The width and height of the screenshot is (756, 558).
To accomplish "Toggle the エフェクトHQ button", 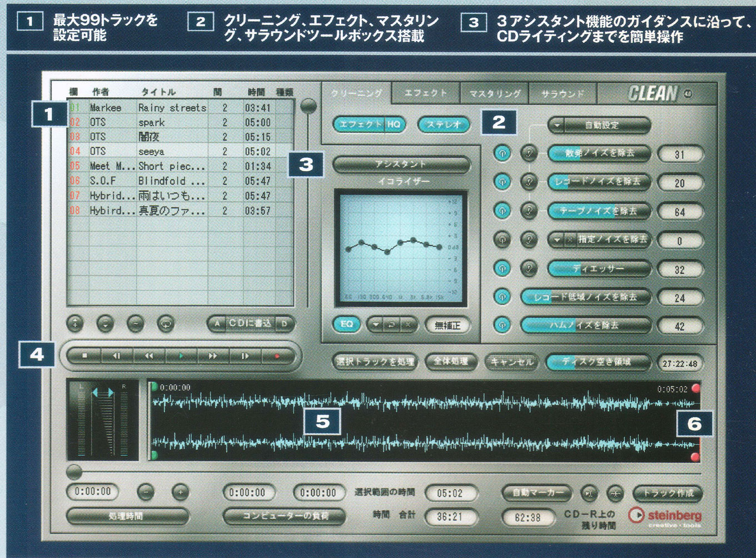I will point(370,124).
